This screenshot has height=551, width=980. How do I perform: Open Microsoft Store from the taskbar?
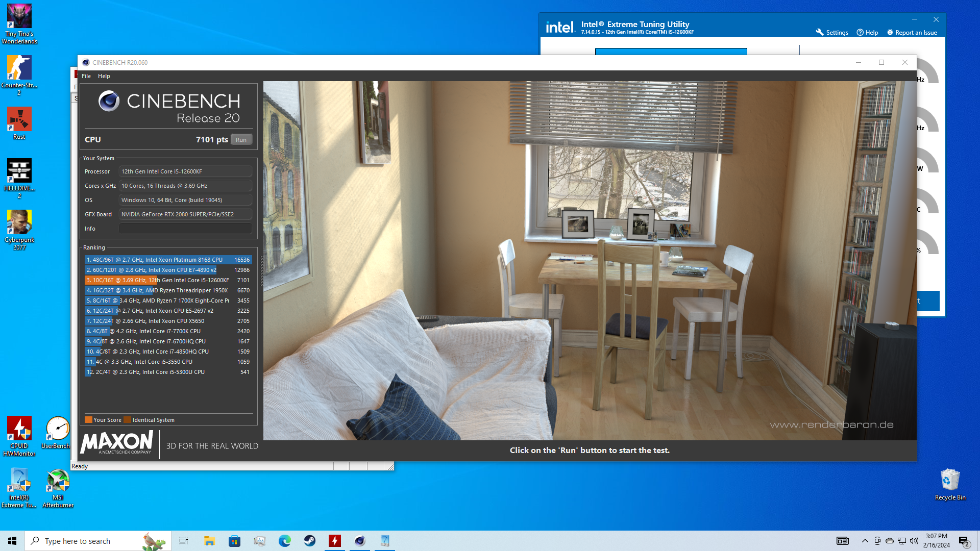[234, 541]
